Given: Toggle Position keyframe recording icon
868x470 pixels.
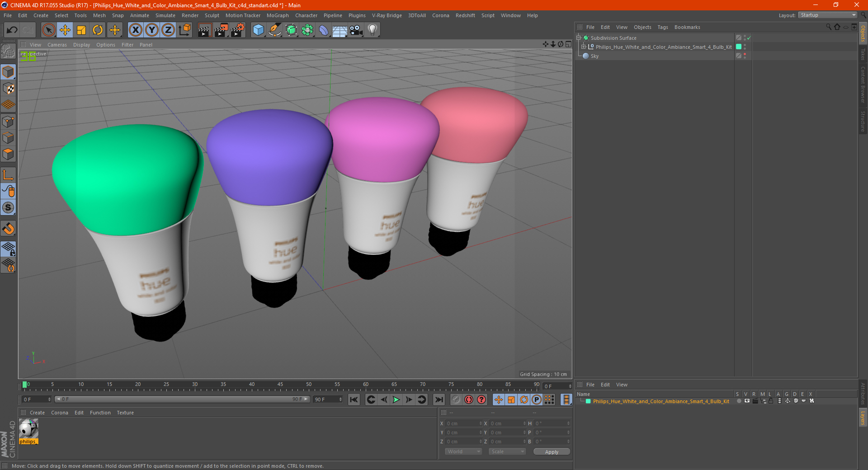Looking at the screenshot, I should (x=498, y=399).
